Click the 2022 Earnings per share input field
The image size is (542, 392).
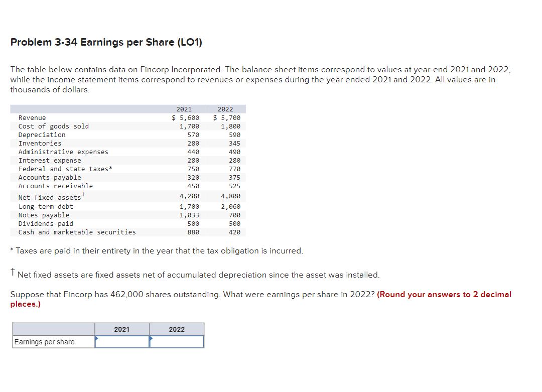[x=177, y=341]
